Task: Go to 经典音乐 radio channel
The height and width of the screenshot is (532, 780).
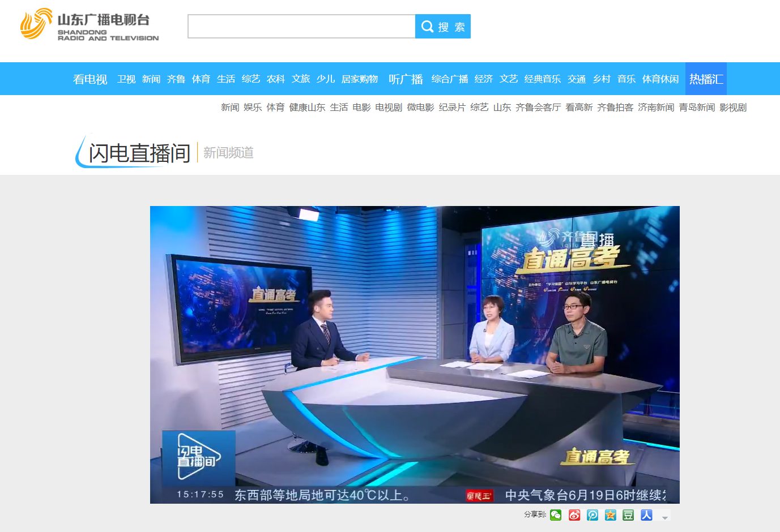Action: tap(542, 79)
